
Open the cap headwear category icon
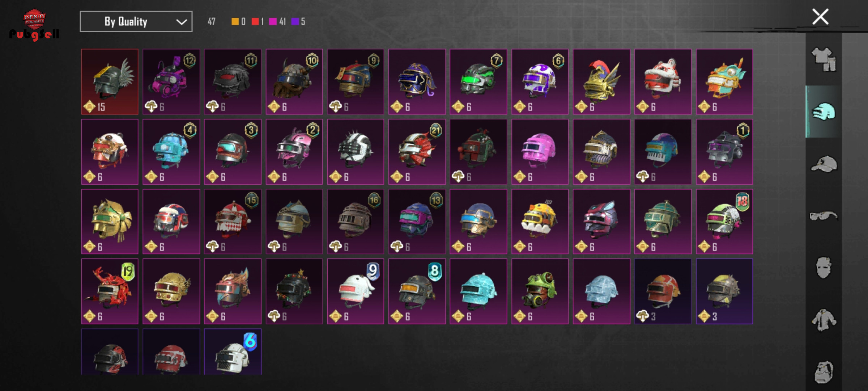[x=824, y=164]
